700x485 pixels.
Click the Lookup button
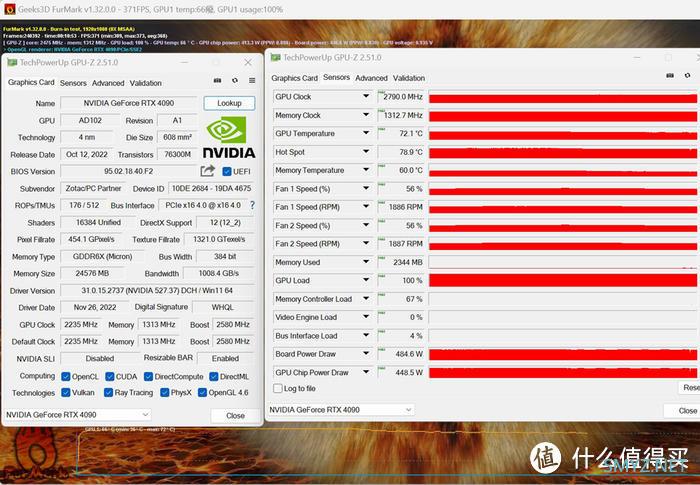[x=229, y=103]
